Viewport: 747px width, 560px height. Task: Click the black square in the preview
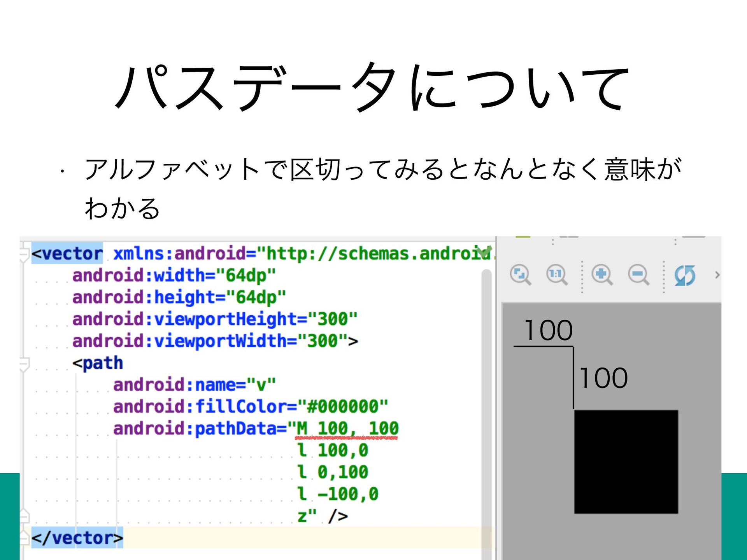click(626, 462)
